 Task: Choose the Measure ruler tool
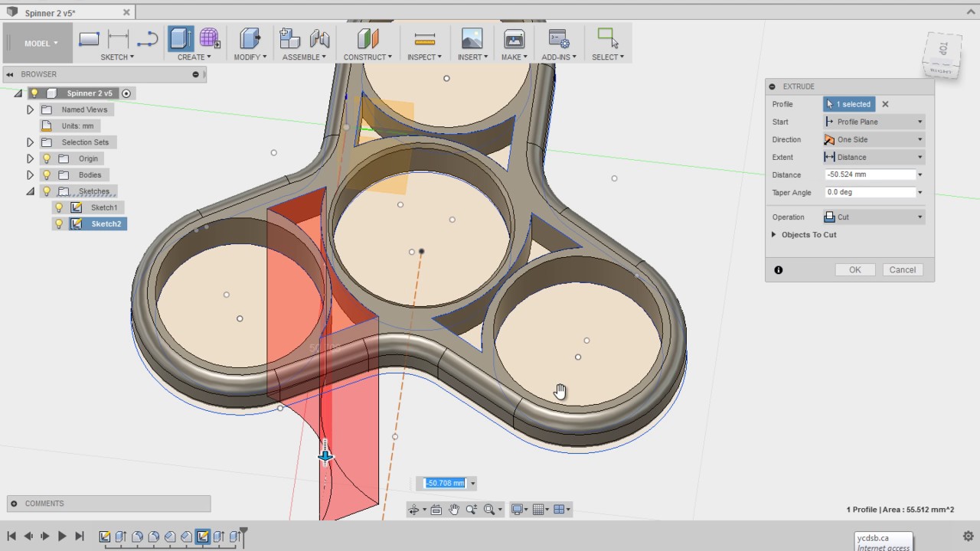424,39
